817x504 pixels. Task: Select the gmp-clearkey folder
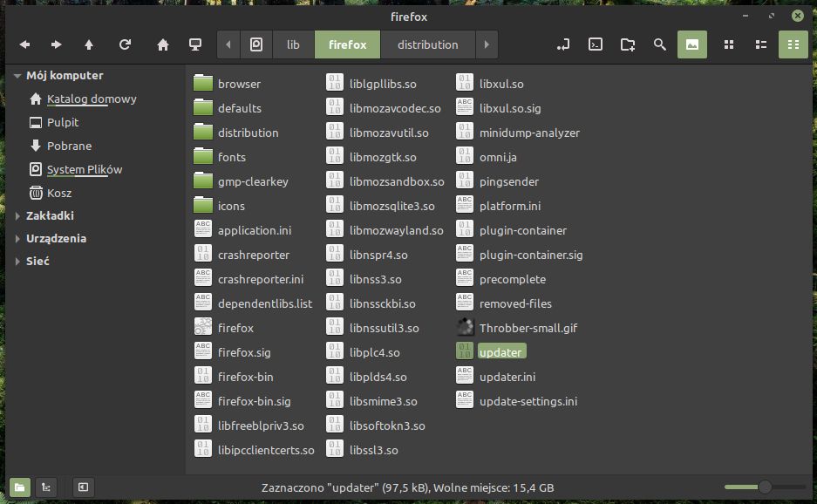(241, 181)
